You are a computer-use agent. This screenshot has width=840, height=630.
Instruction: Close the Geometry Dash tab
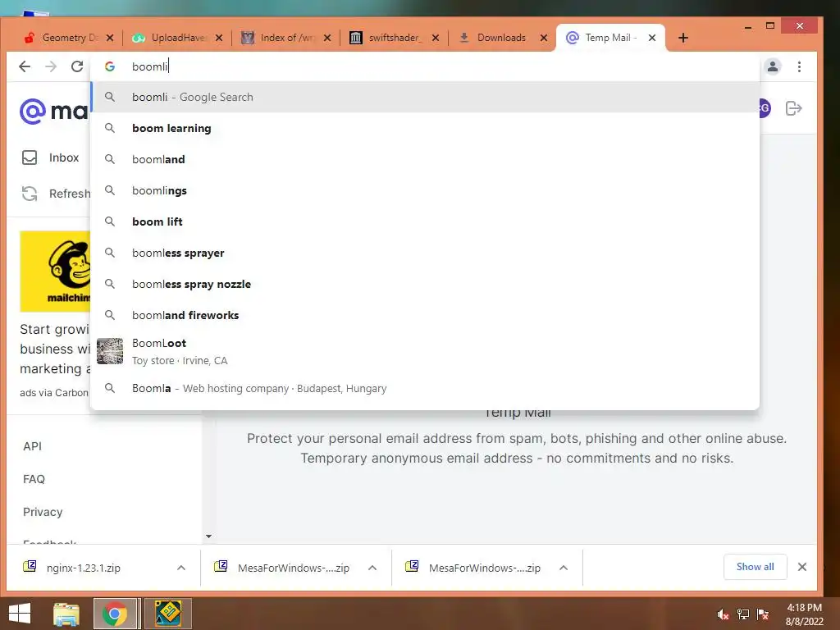coord(110,38)
